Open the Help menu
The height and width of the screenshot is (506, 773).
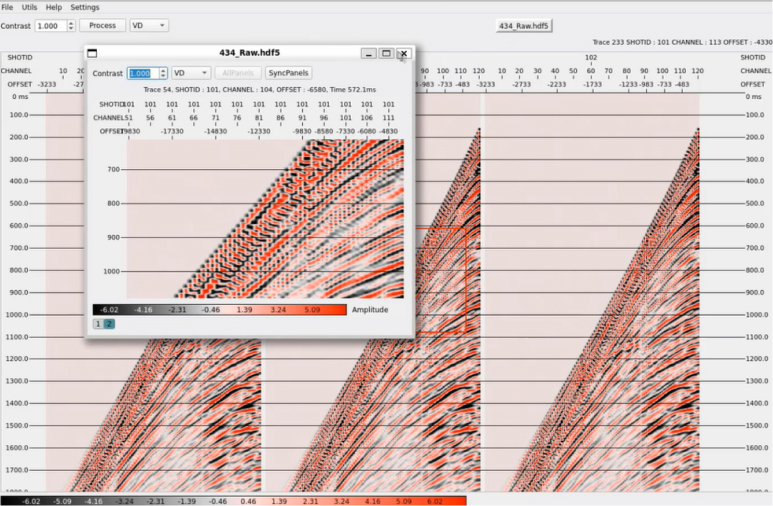pos(53,7)
